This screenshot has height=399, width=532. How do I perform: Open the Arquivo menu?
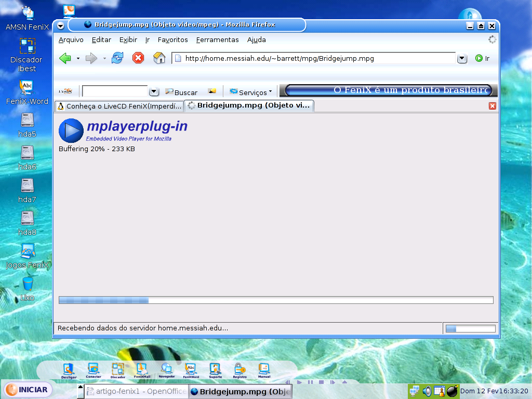coord(71,39)
